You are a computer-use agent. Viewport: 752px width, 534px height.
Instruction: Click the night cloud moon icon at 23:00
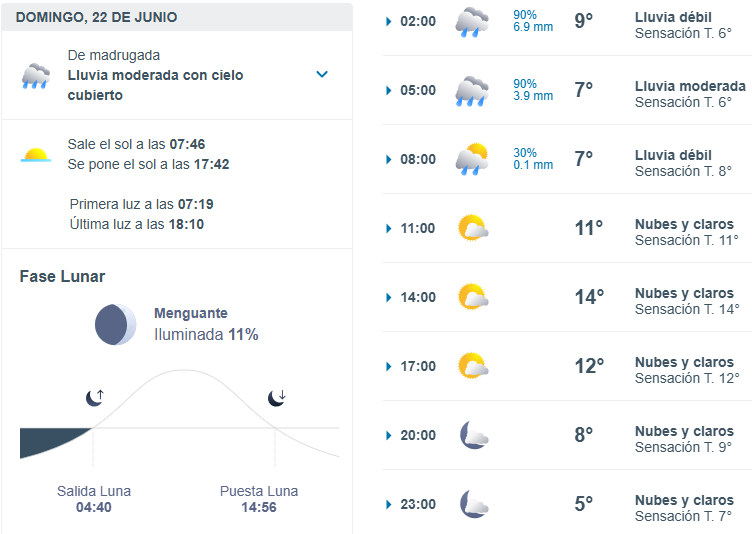tap(474, 504)
